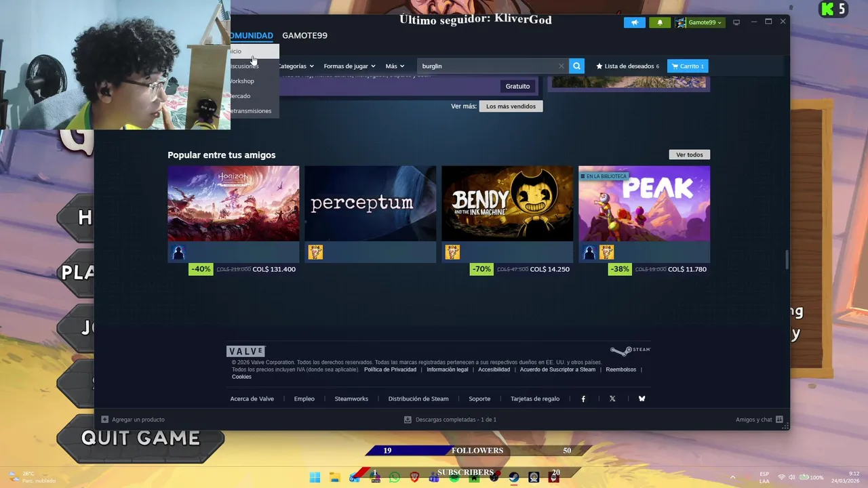Open the Horizon game thumbnail

[233, 203]
